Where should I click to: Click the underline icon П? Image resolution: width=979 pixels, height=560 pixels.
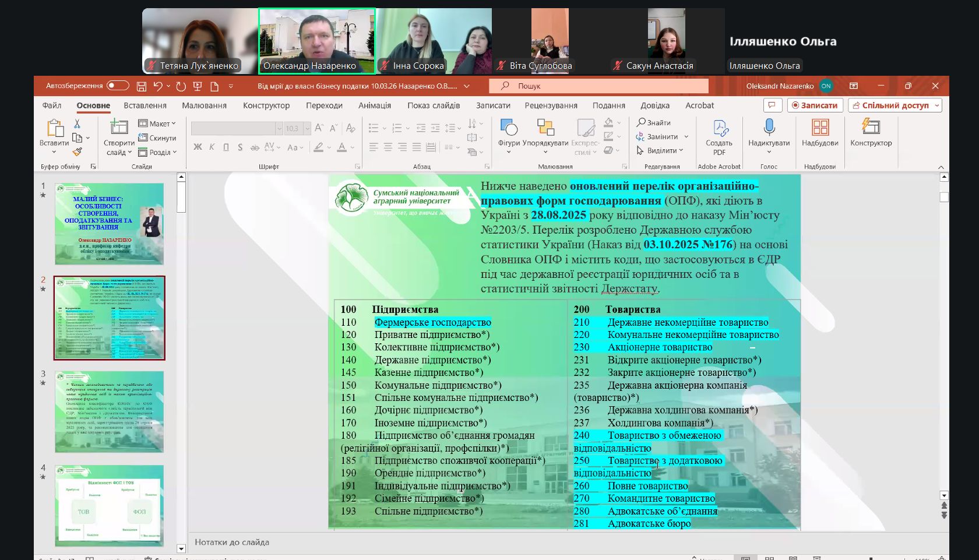coord(226,148)
